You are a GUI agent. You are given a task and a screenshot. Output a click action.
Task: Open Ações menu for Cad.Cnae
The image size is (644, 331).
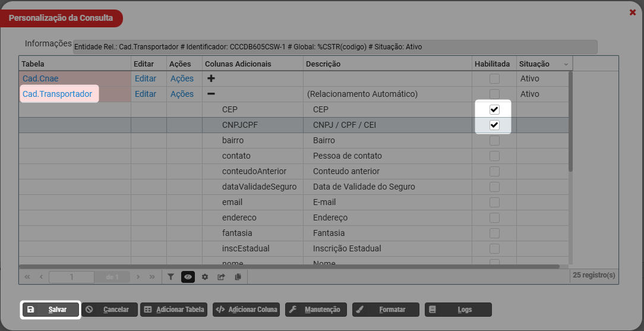tap(182, 78)
